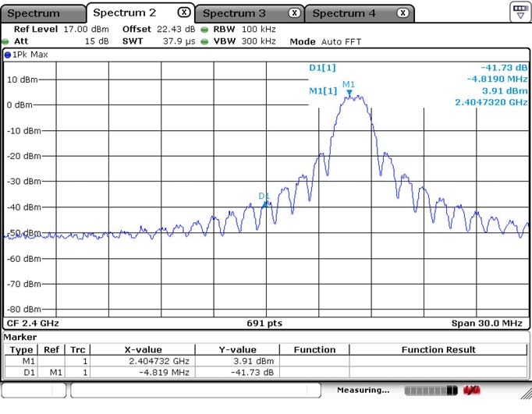Viewport: 532px width, 414px height.
Task: Select the M1 marker triangle on trace
Action: click(349, 92)
